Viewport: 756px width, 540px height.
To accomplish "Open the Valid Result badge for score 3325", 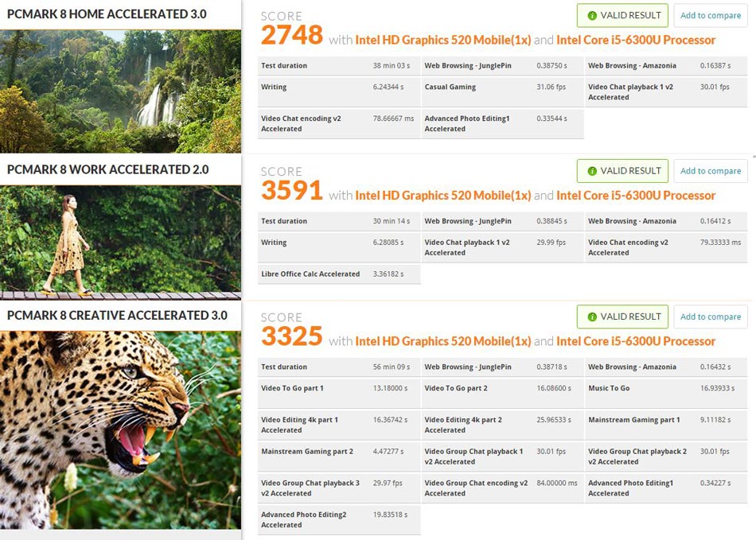I will 622,317.
